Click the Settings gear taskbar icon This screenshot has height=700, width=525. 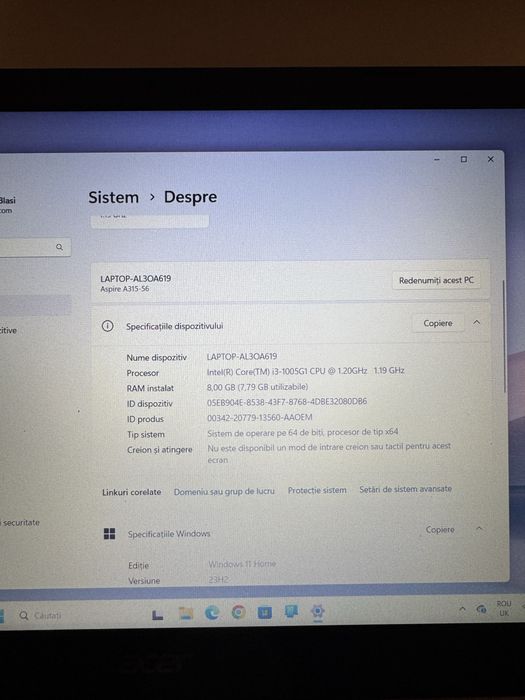[317, 611]
